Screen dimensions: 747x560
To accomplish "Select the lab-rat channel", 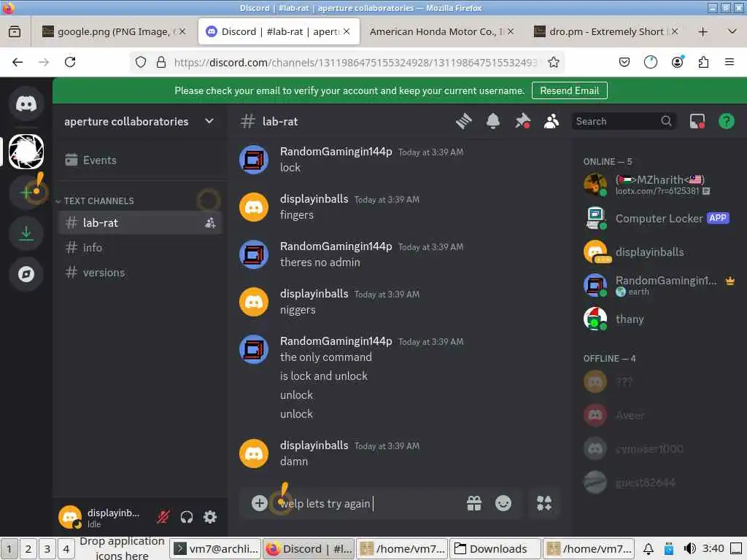I will [x=140, y=223].
